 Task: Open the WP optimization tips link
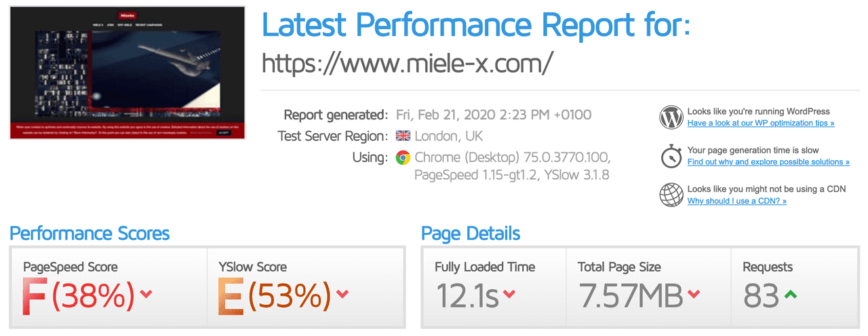[x=760, y=124]
